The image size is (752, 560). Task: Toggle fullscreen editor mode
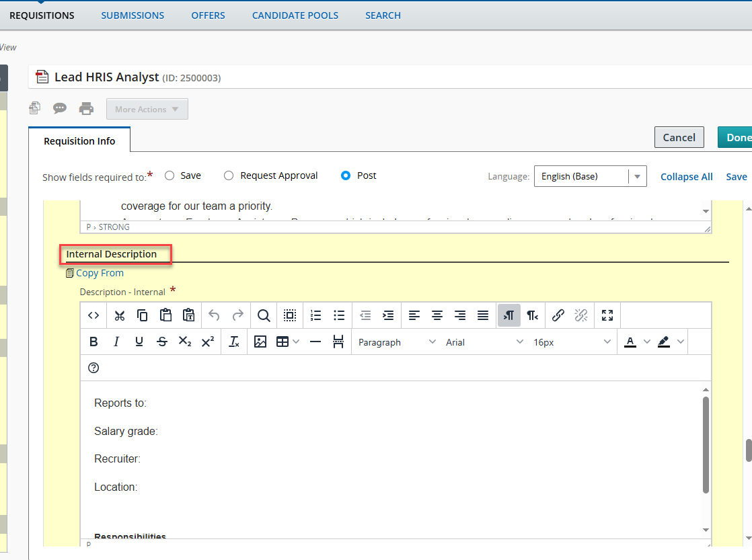point(607,315)
